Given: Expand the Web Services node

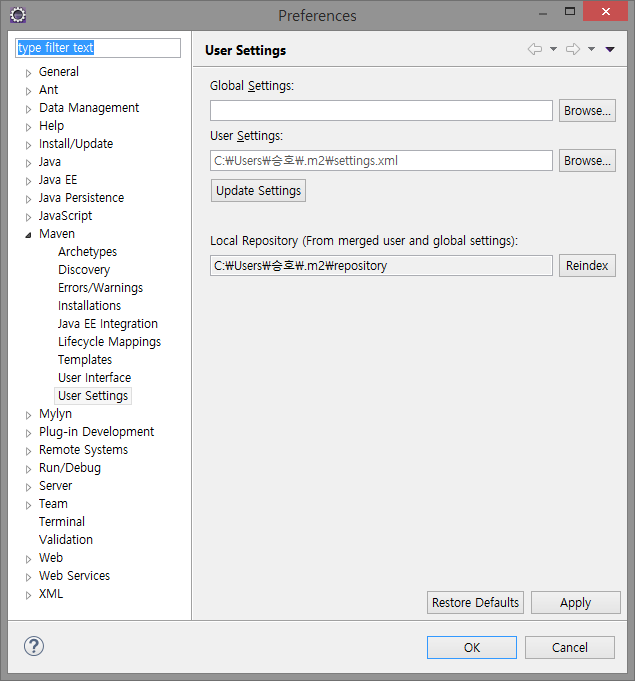Looking at the screenshot, I should coord(28,577).
